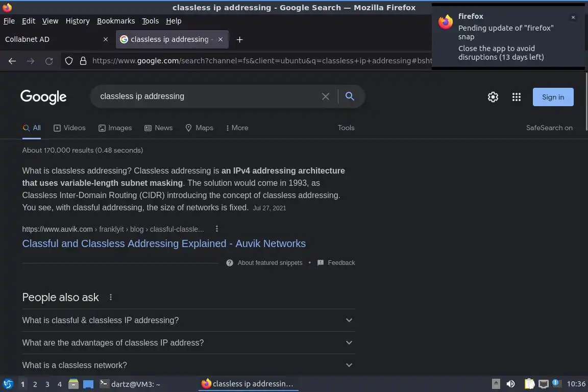This screenshot has height=392, width=588.
Task: Click the auvik.com breadcrumb URL
Action: tap(113, 229)
